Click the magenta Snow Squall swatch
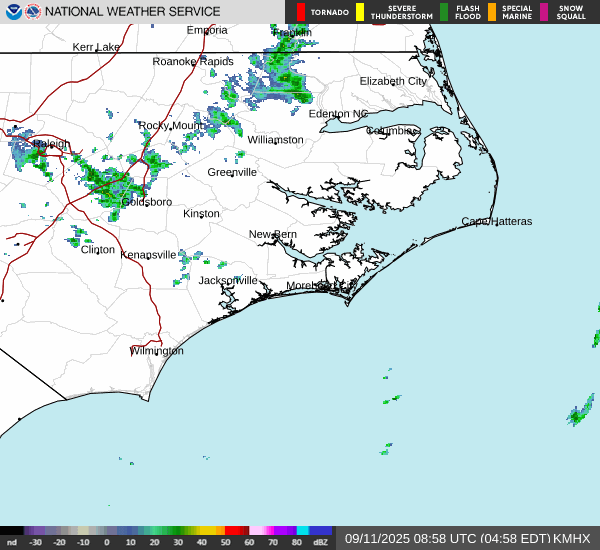 click(544, 12)
